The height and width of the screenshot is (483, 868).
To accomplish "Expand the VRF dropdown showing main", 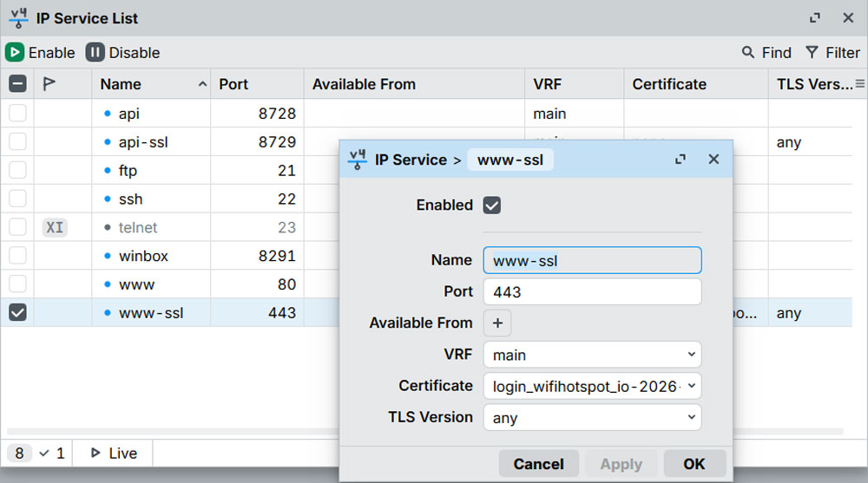I will click(x=592, y=355).
